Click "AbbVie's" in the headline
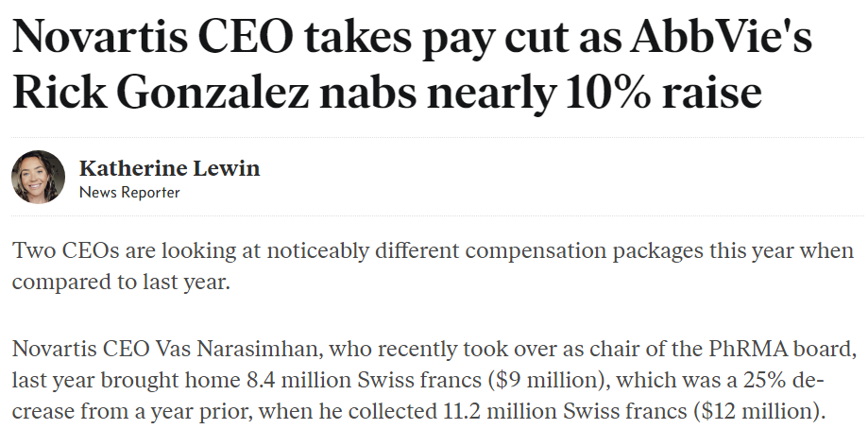The height and width of the screenshot is (429, 868). coord(721,38)
